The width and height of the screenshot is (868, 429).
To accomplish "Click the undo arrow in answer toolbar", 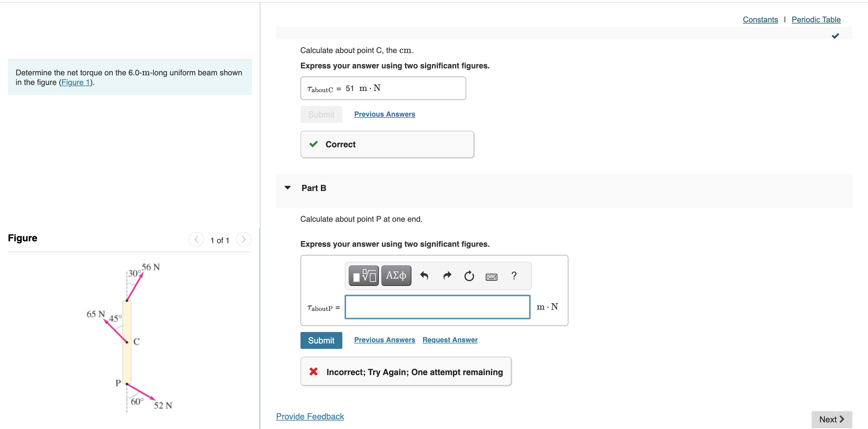I will click(424, 276).
